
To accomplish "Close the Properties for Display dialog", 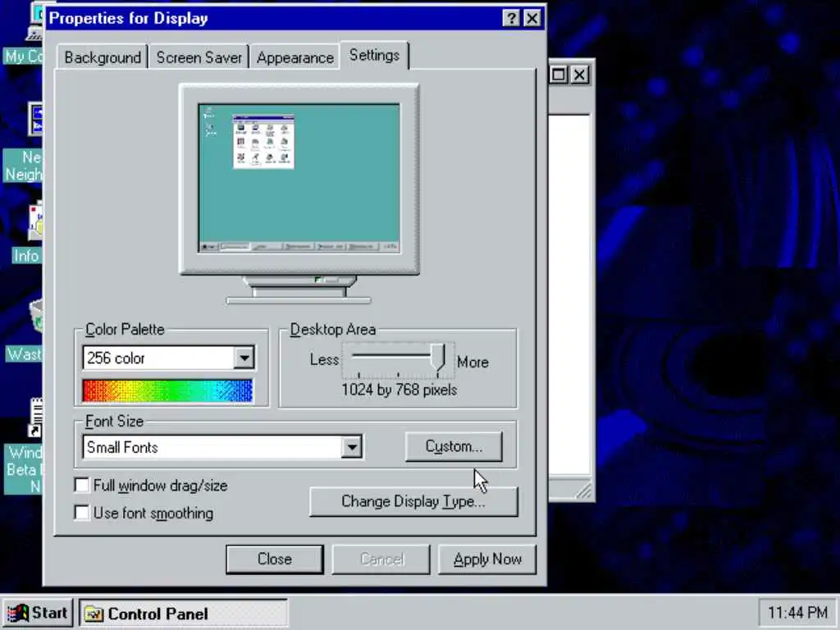I will click(532, 19).
